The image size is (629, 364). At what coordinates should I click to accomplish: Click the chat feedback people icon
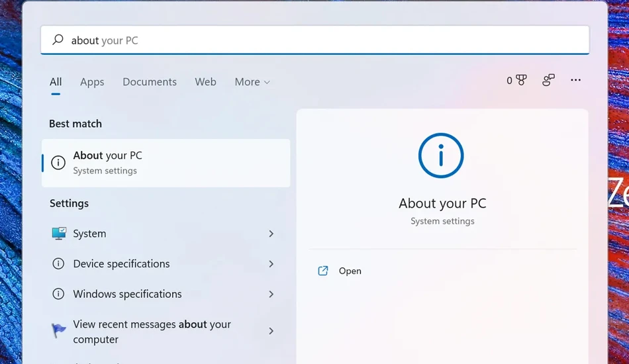pos(548,80)
